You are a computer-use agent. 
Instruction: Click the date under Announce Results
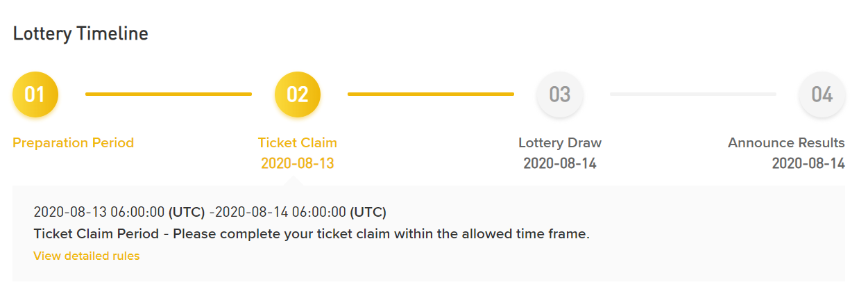[x=808, y=164]
